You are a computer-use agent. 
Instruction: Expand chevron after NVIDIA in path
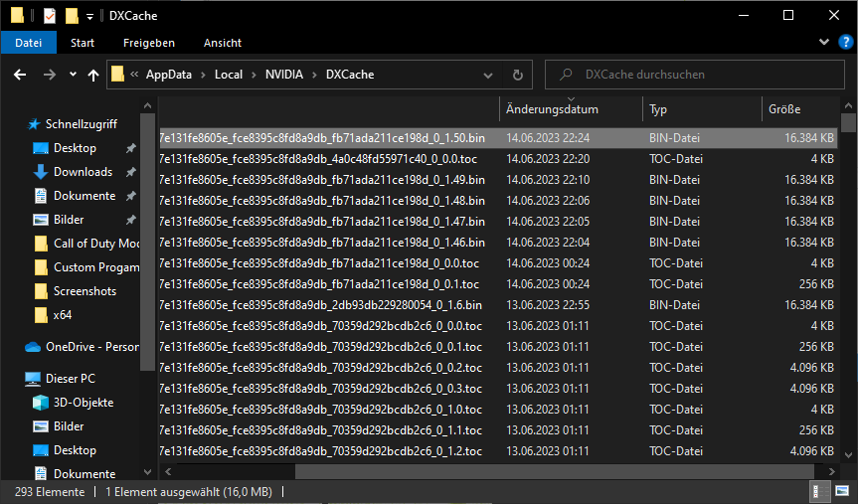[x=314, y=75]
